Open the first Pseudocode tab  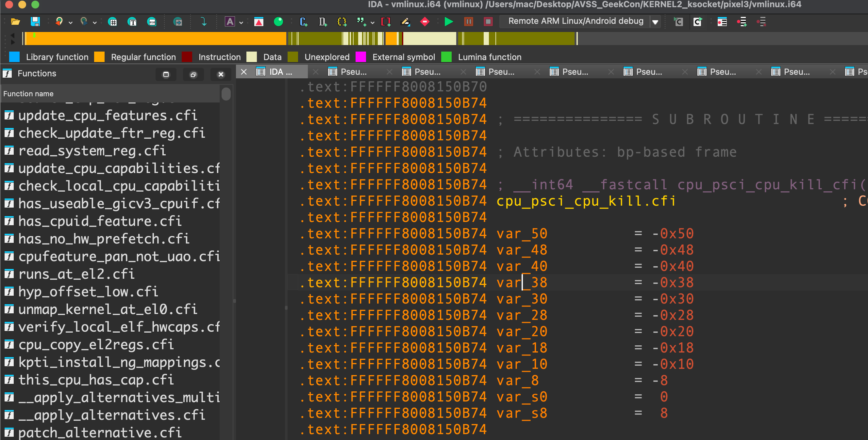353,72
